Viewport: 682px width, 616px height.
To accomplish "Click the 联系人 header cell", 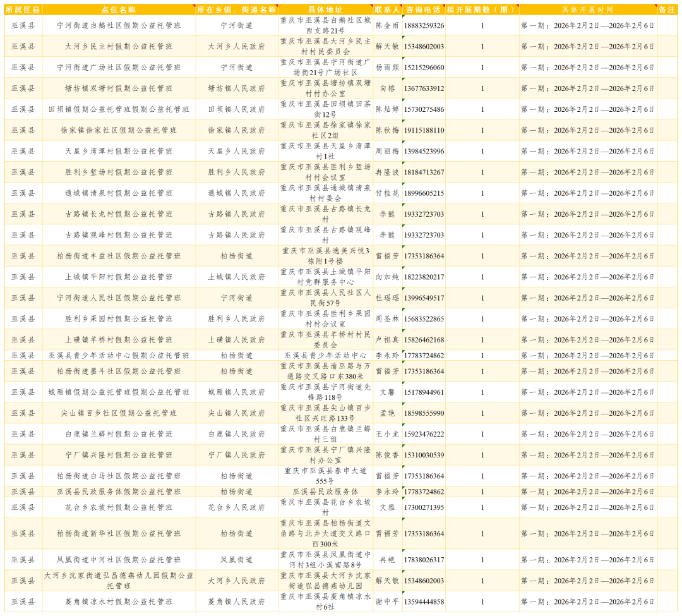I will 387,9.
